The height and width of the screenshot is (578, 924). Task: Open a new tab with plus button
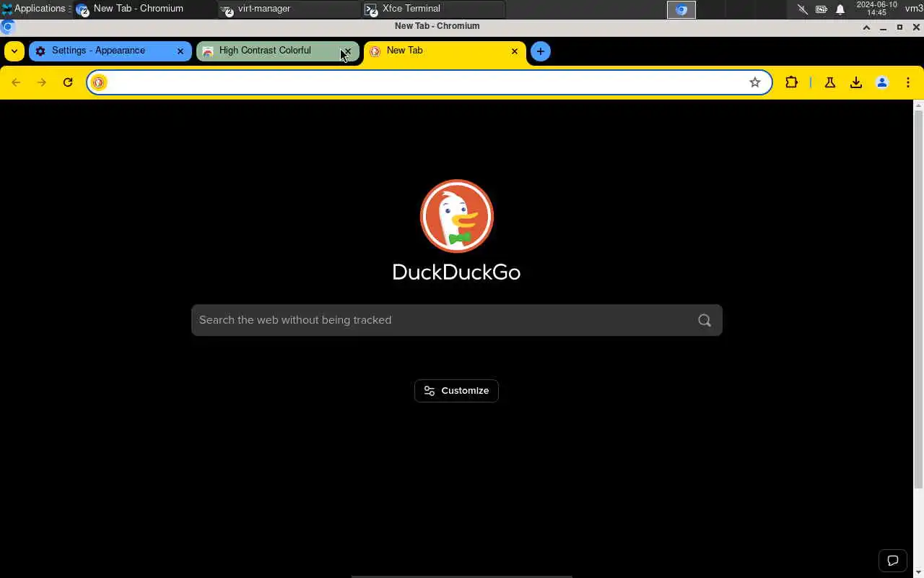(541, 51)
